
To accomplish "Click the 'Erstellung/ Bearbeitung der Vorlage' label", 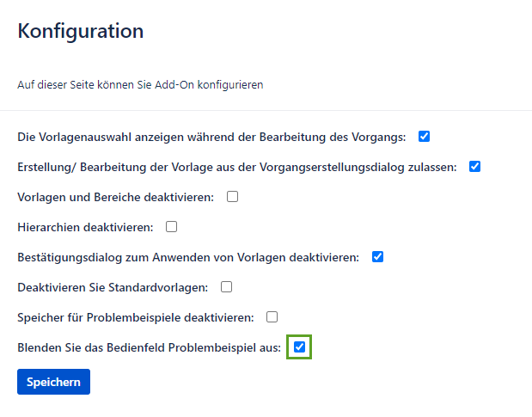I will pos(236,167).
